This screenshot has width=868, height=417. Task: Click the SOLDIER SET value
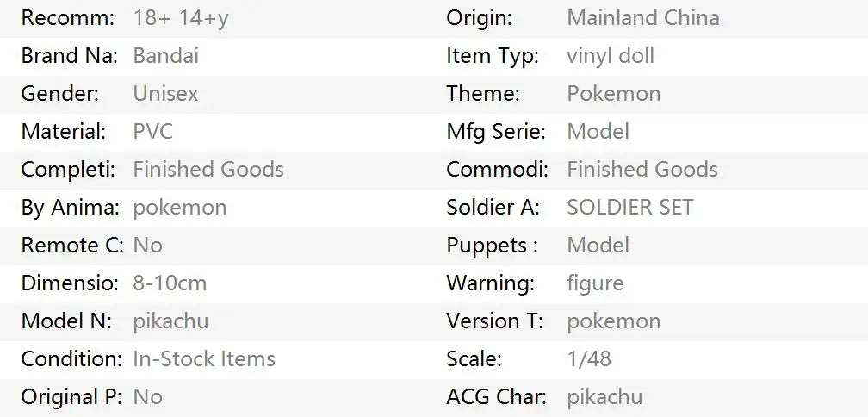click(x=629, y=208)
